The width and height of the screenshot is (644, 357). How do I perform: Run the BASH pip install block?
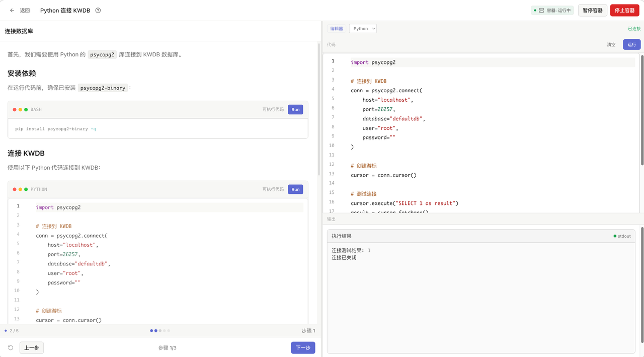pos(295,110)
